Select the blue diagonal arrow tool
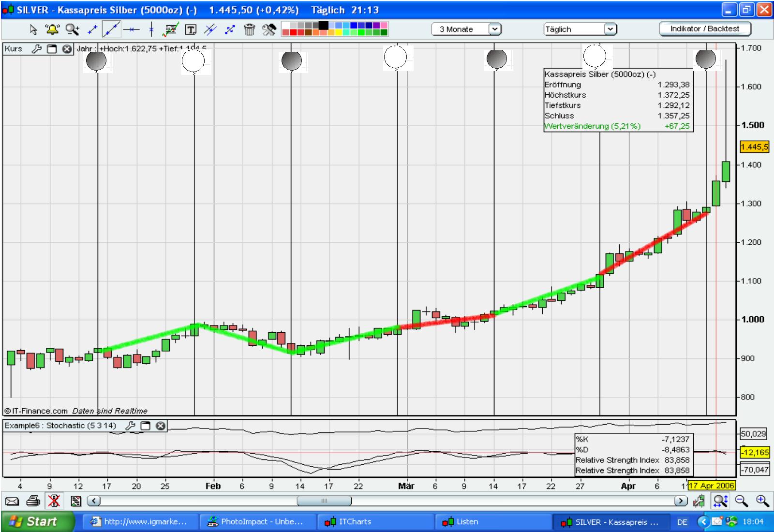Screen dimensions: 774x532 click(230, 30)
